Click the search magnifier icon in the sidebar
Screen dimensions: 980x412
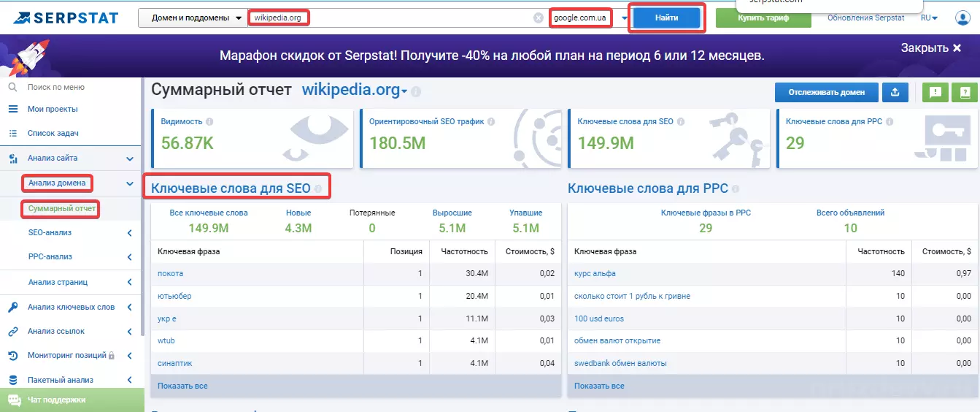click(x=12, y=87)
